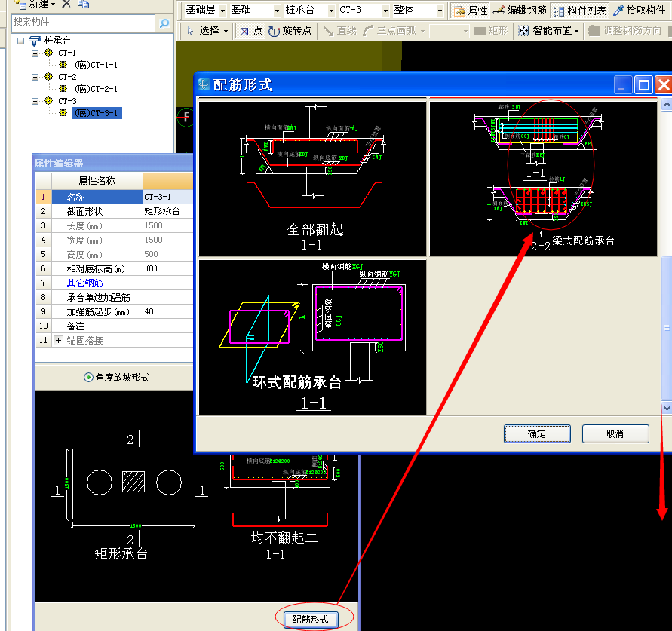This screenshot has height=631, width=672.
Task: Click the 桩承台 root node icon
Action: click(34, 41)
